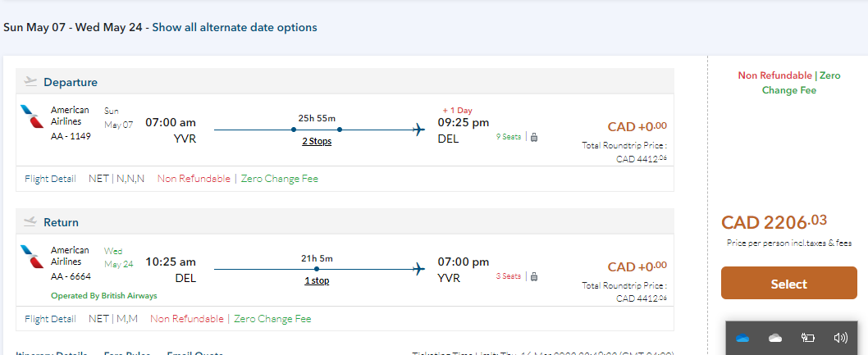Click the battery power tray icon
This screenshot has height=355, width=868.
[x=807, y=338]
